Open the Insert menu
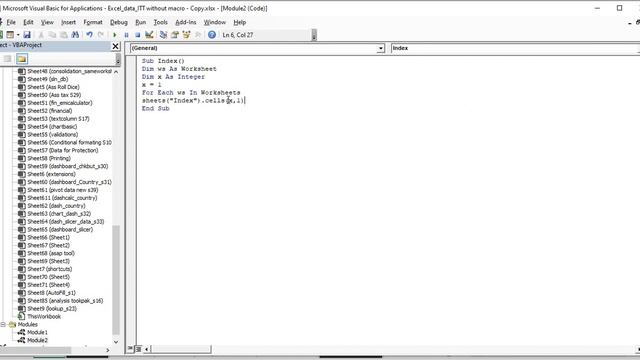 tap(68, 22)
